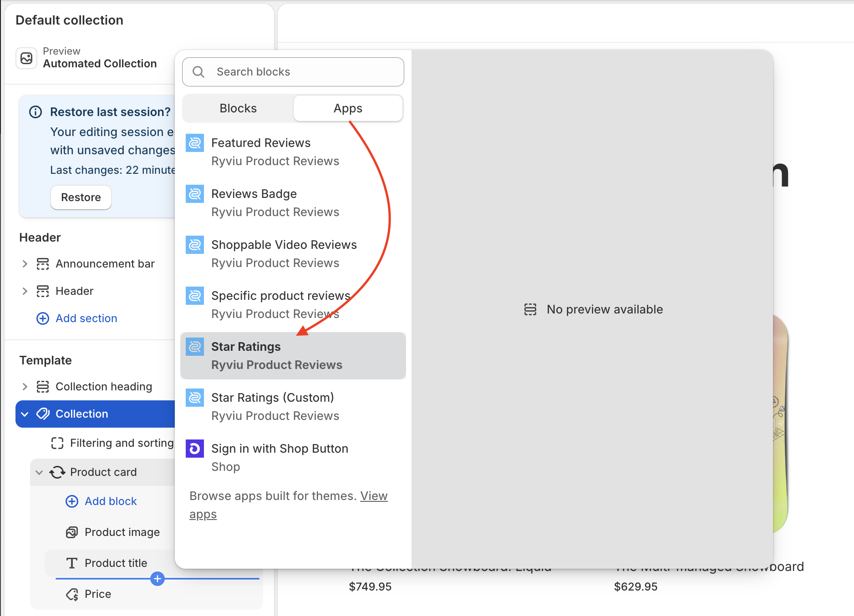Click the Restore button

[81, 197]
